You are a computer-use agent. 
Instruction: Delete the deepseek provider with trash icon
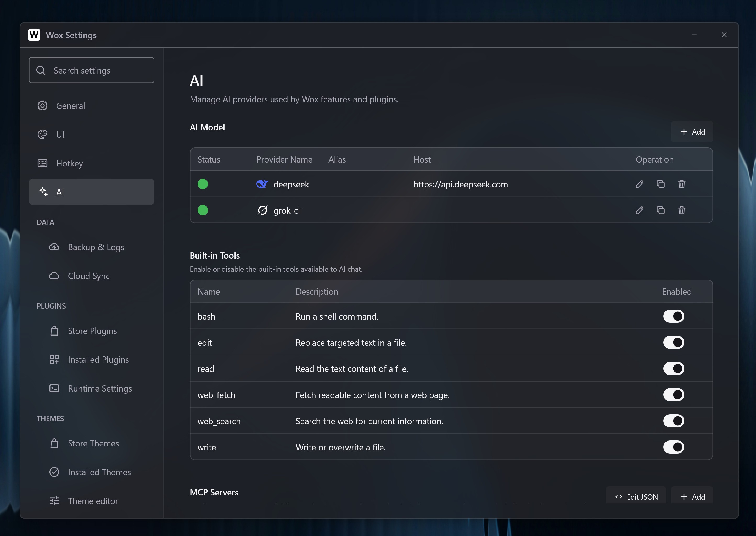pos(681,184)
